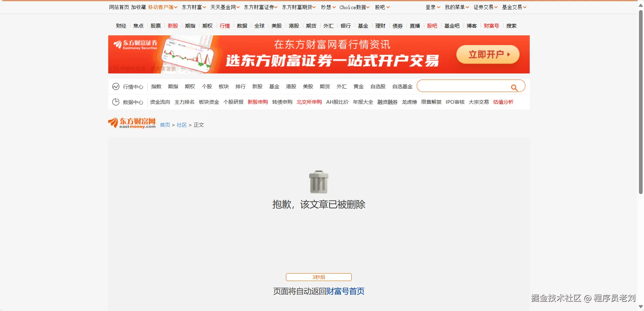Image resolution: width=644 pixels, height=311 pixels.
Task: Expand the 我的菜单 dropdown
Action: (456, 7)
